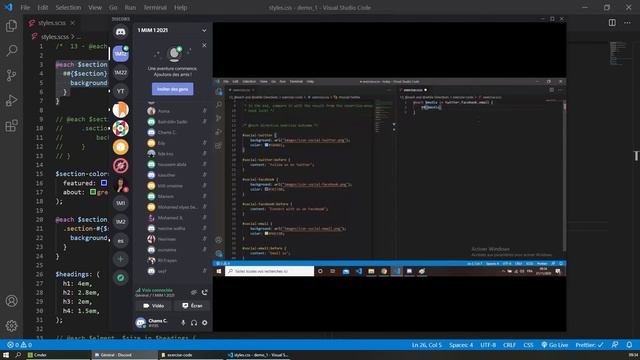This screenshot has height=360, width=640.
Task: Select the YT server icon
Action: [x=120, y=91]
